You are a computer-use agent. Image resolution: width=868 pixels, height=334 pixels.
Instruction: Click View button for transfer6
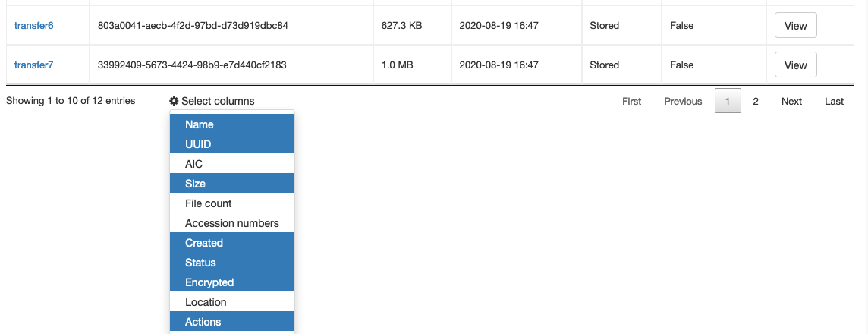(795, 26)
